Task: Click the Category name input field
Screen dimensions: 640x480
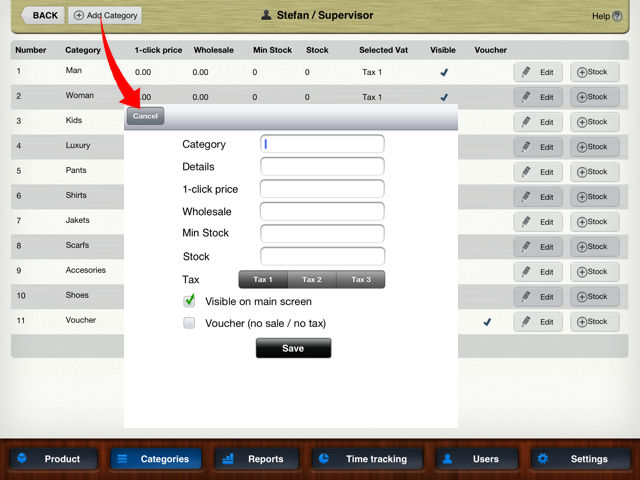Action: pos(322,144)
